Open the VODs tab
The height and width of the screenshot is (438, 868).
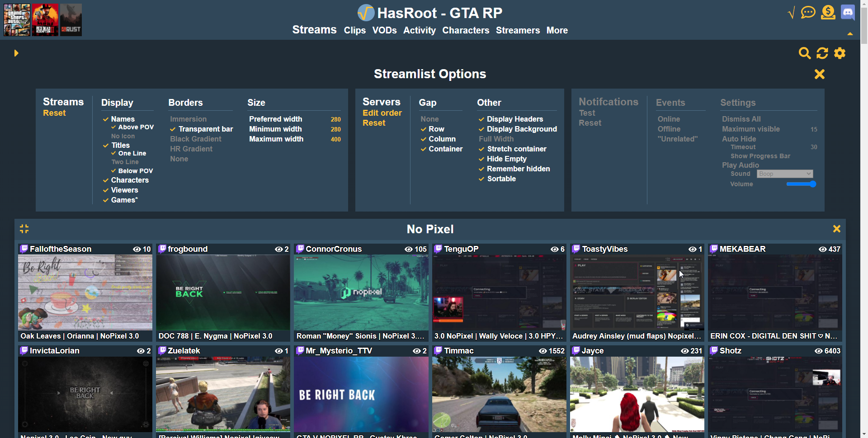pos(385,30)
